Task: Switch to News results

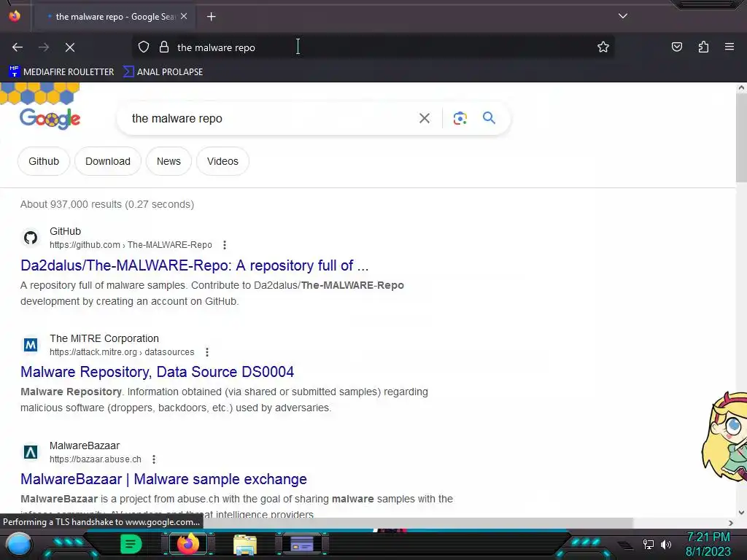Action: point(169,161)
